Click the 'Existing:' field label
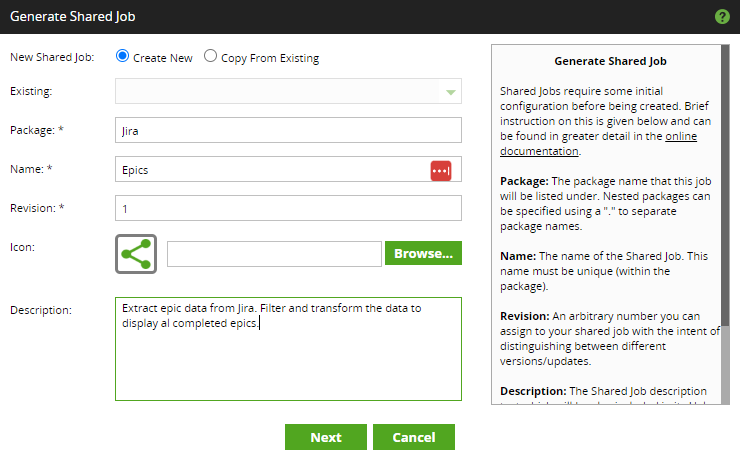 [31, 91]
